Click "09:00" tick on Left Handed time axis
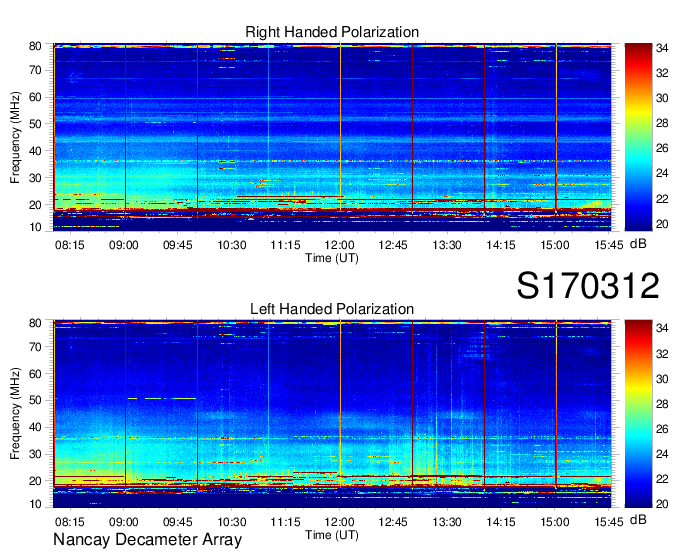Viewport: 680px width, 552px height. 124,522
